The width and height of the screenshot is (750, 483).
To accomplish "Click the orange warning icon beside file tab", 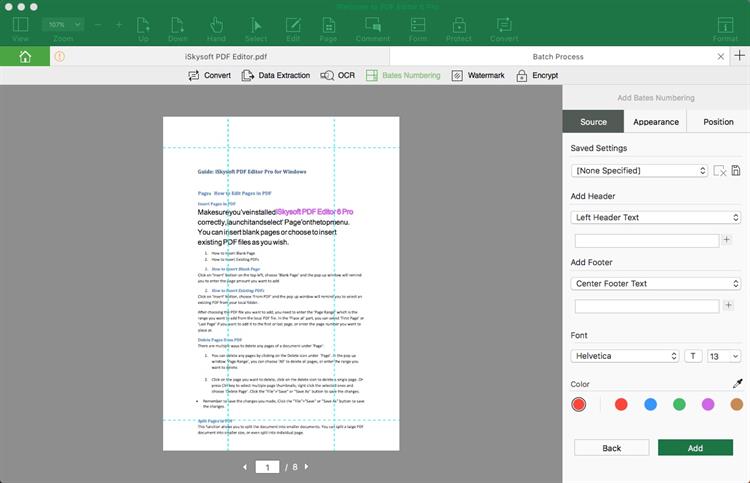I will coord(59,56).
